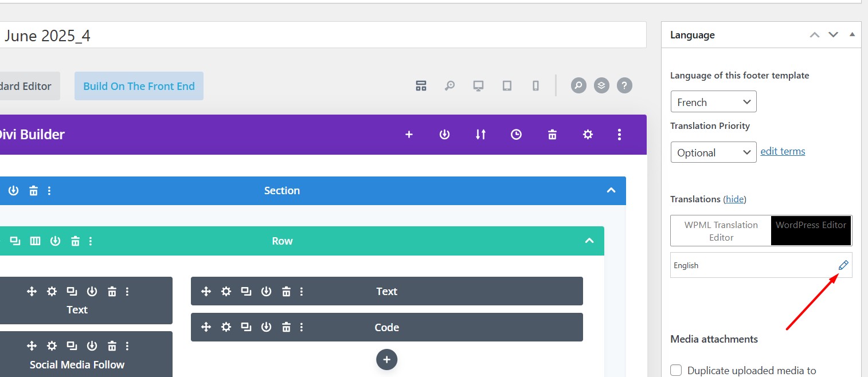
Task: Move Language panel up
Action: click(815, 35)
